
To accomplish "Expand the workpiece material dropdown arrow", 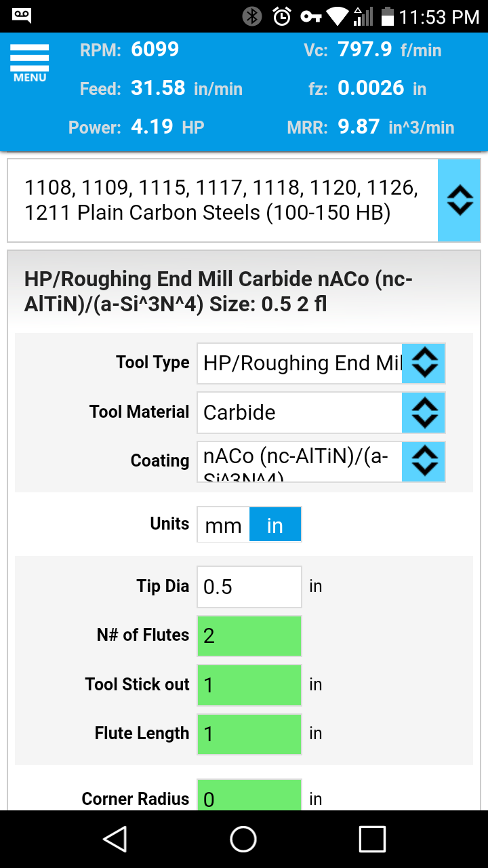I will pos(459,201).
